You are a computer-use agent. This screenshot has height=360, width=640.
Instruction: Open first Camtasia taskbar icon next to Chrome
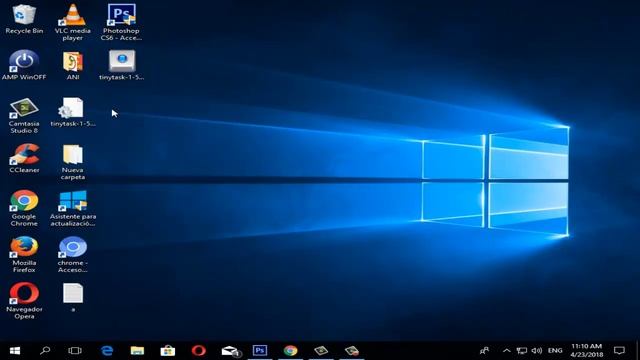tap(321, 351)
